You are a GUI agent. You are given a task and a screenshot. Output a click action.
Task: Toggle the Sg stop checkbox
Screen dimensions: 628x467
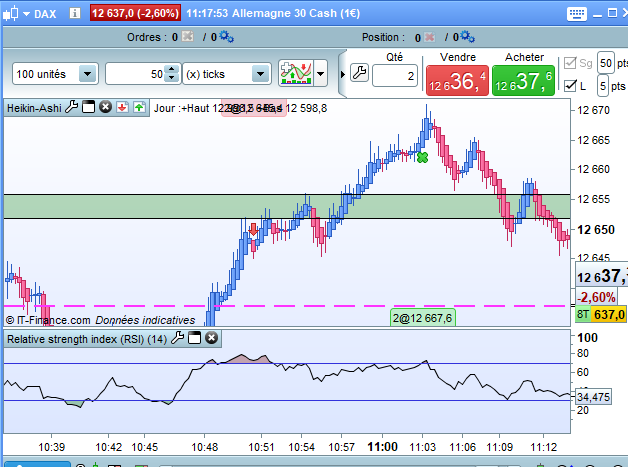click(x=570, y=63)
